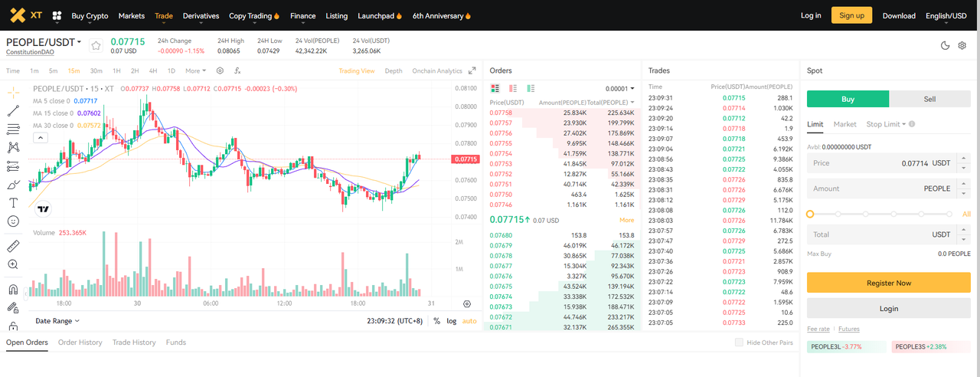
Task: Select the zoom in tool
Action: [13, 264]
